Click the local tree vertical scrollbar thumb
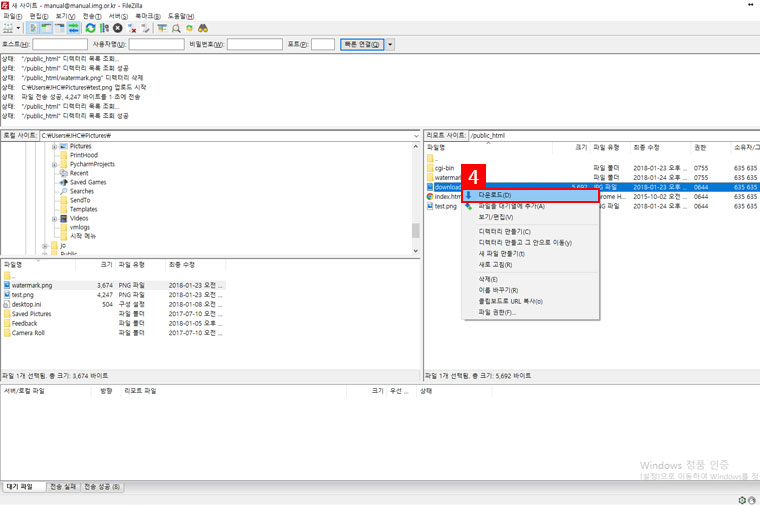The image size is (760, 505). pyautogui.click(x=415, y=230)
